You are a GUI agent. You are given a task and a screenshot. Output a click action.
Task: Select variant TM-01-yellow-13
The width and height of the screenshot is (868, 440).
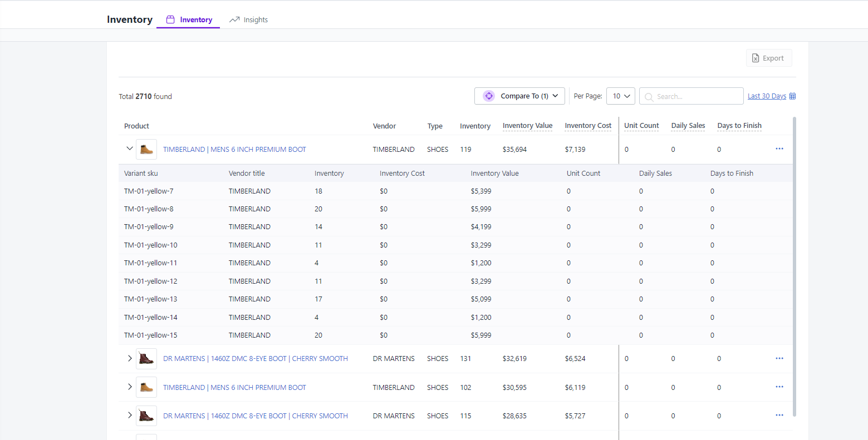[x=151, y=299]
